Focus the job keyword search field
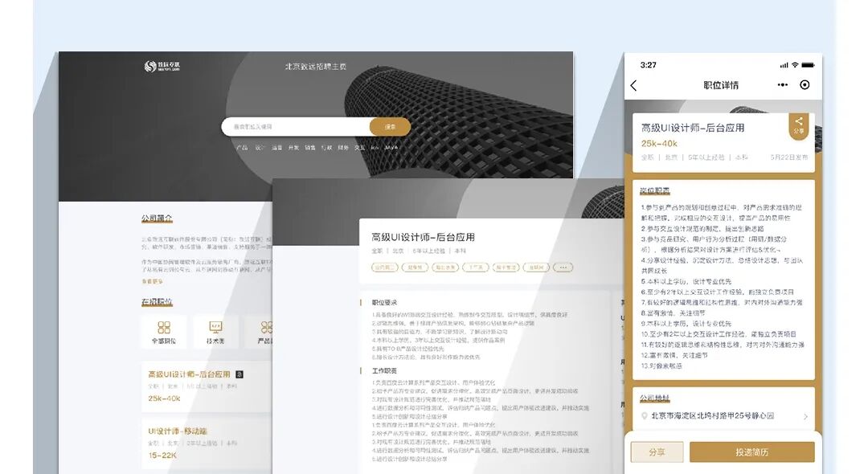 click(x=296, y=127)
